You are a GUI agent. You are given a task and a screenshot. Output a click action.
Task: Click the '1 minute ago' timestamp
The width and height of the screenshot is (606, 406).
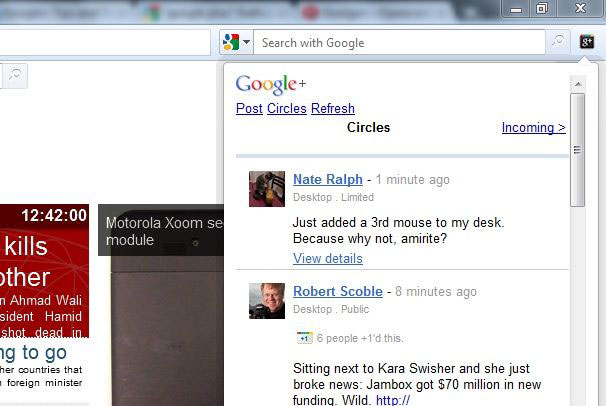point(412,180)
